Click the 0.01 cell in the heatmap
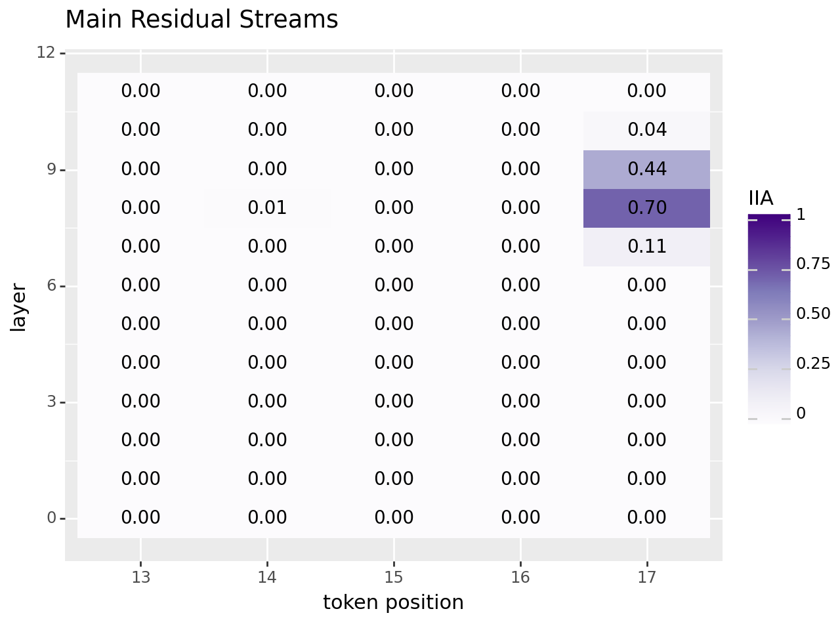This screenshot has height=630, width=840. (267, 208)
